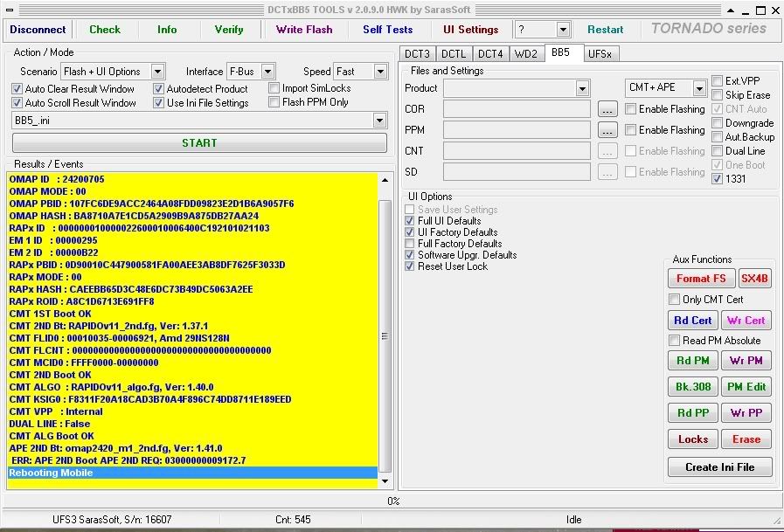
Task: Click the SX4B button
Action: tap(754, 279)
